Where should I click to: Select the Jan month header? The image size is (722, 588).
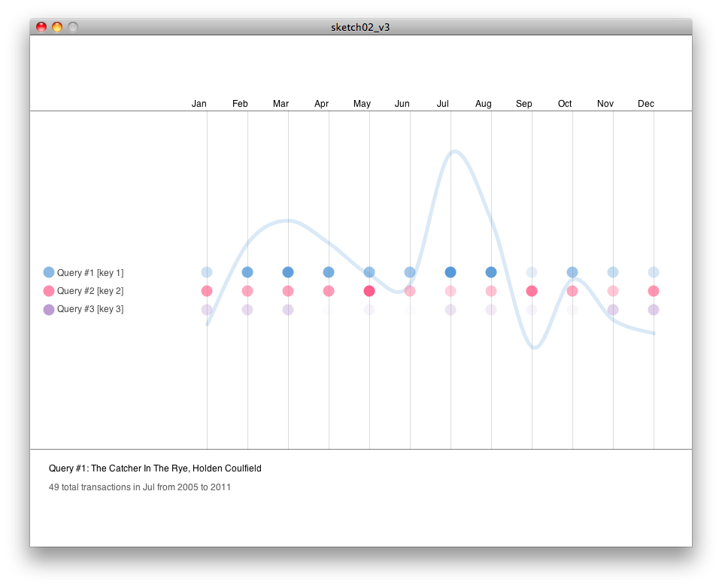point(199,104)
